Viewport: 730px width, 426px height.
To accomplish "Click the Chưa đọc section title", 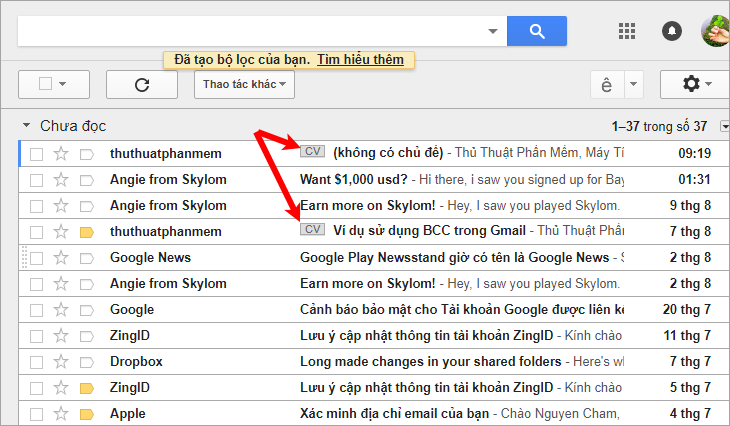I will 73,126.
